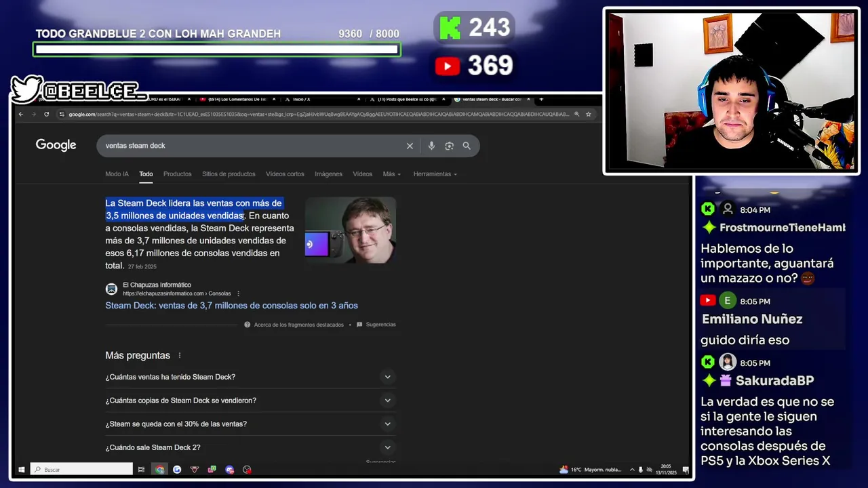Switch to Videos cortos tab
The width and height of the screenshot is (868, 488).
[x=285, y=174]
